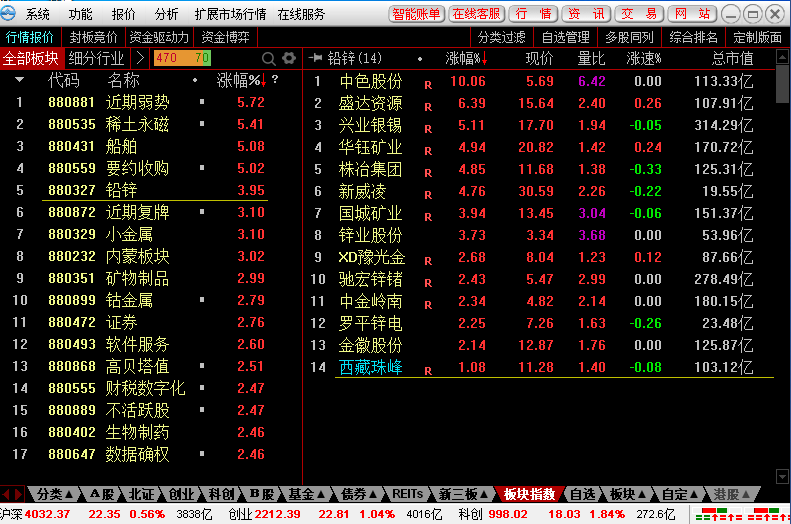Open the 自定▲ bottom tab menu
791x524 pixels.
pos(680,494)
